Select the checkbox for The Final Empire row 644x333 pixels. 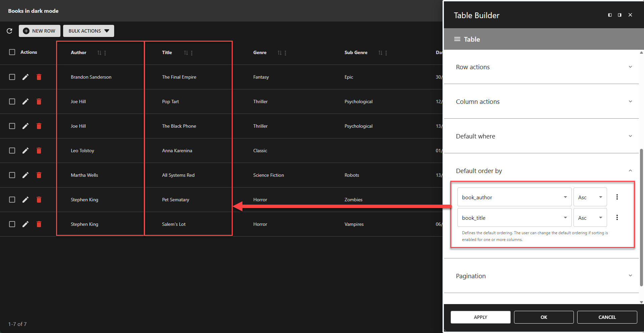[x=12, y=77]
